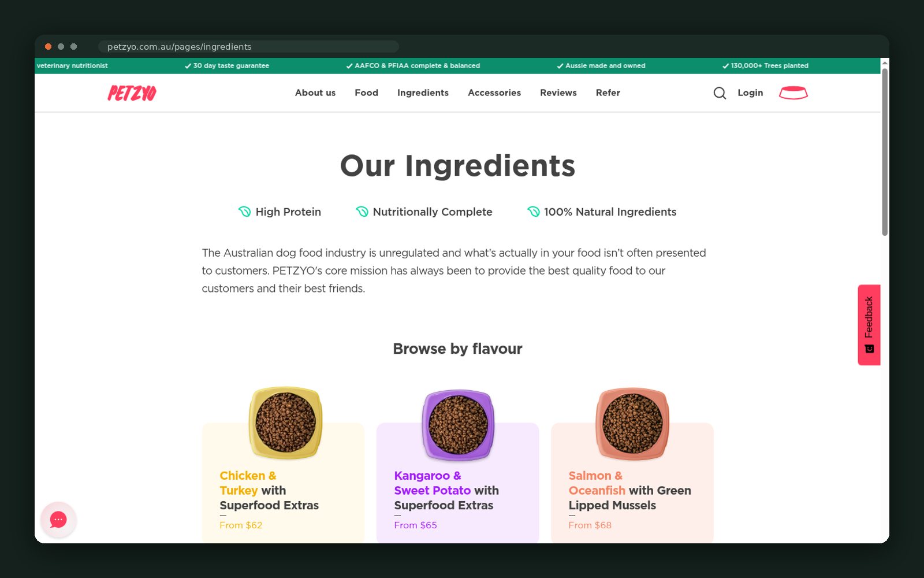
Task: Open Chicken & Turkey flavour title
Action: click(x=269, y=490)
